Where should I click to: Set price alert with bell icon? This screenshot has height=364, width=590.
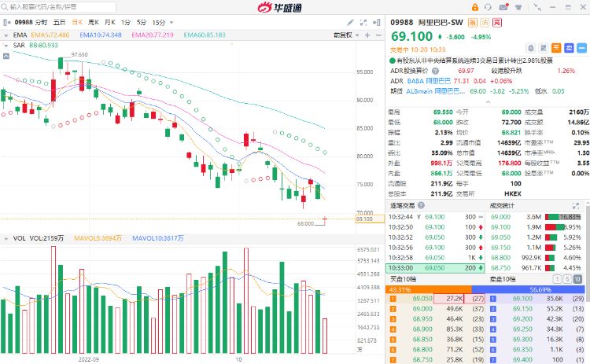click(530, 48)
